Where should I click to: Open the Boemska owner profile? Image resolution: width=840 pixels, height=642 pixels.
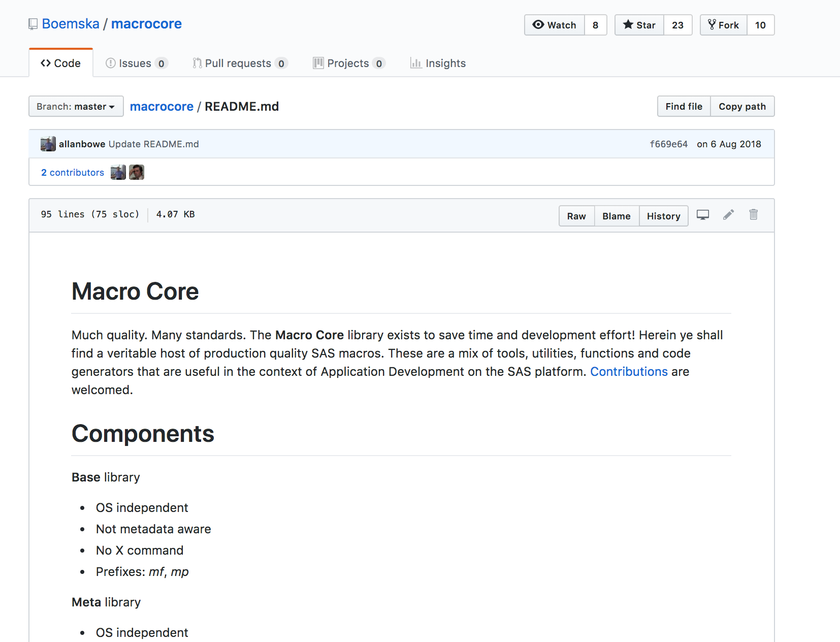[x=71, y=24]
